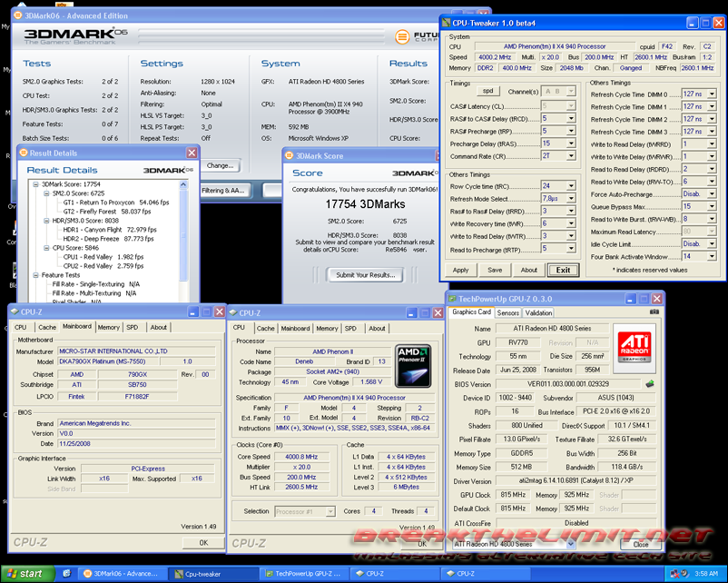
Task: Open RAS# Precharge (tRP) dropdown
Action: (571, 131)
